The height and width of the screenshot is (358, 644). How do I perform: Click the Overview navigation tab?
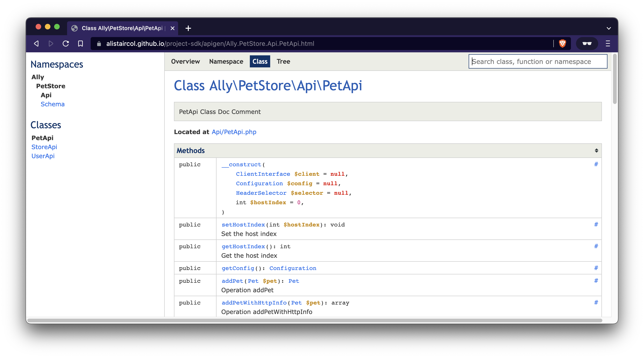click(x=185, y=61)
